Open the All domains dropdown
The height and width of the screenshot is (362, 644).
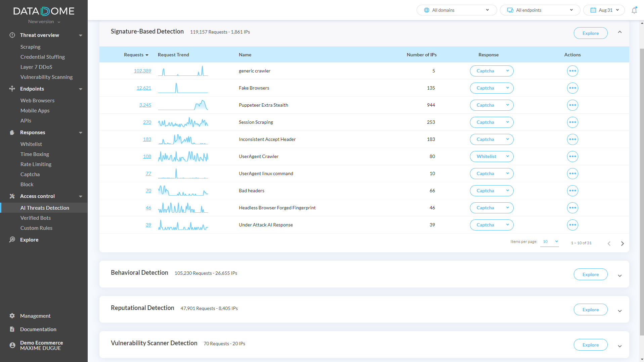pos(457,10)
